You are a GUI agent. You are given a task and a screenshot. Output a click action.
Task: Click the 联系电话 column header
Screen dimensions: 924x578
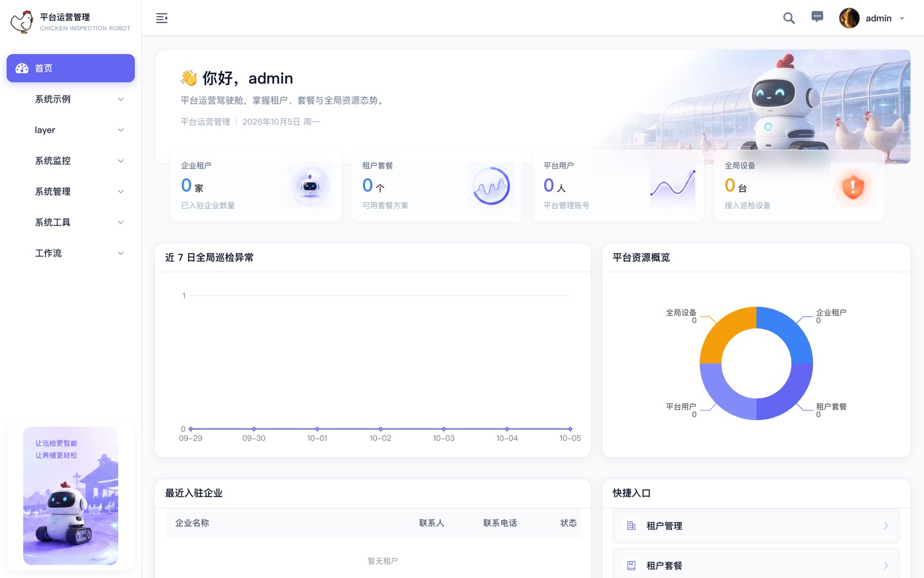[x=500, y=523]
